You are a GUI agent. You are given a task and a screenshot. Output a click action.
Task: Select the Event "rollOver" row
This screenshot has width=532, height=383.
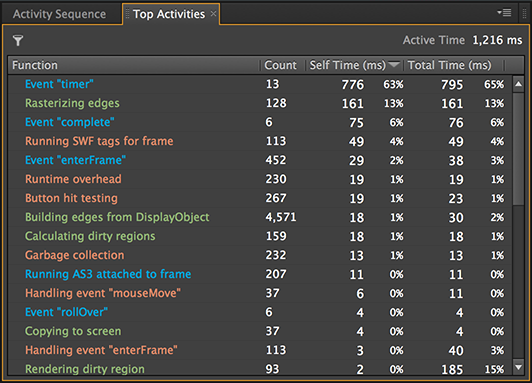260,312
